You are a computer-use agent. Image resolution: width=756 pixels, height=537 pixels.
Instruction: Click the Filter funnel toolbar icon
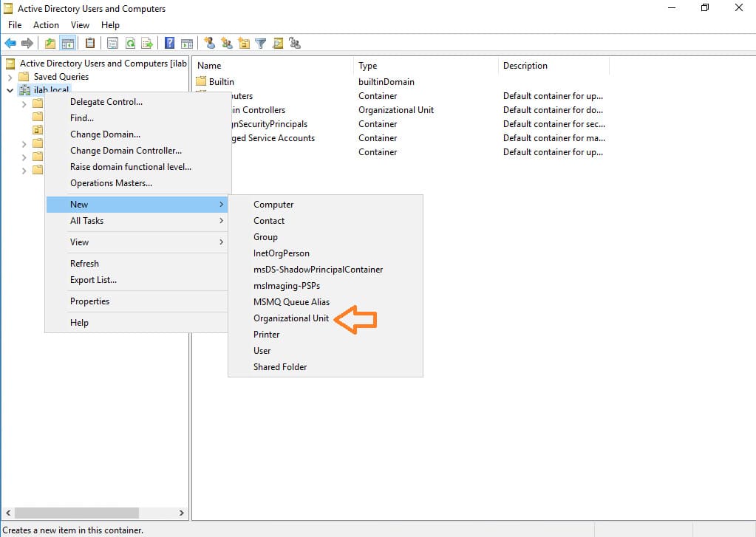pyautogui.click(x=261, y=44)
